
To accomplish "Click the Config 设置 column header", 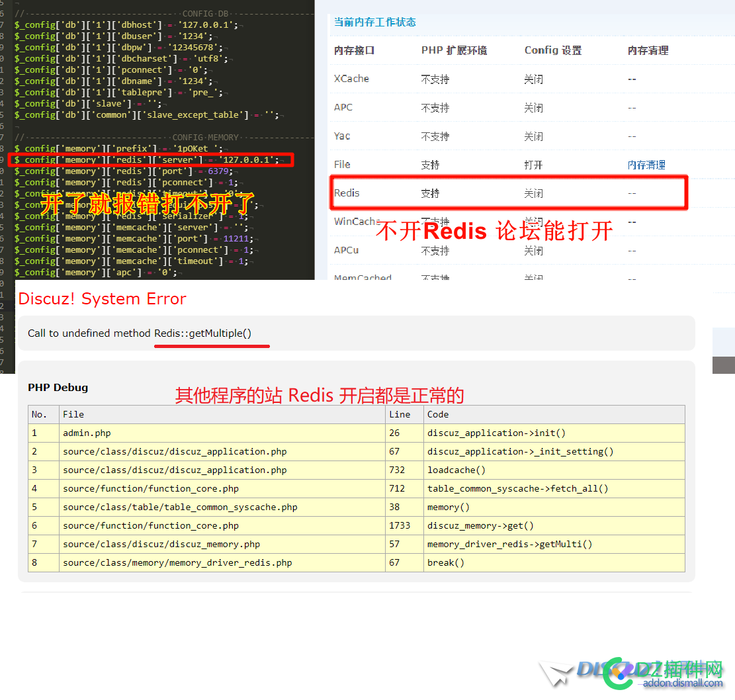I will tap(553, 50).
